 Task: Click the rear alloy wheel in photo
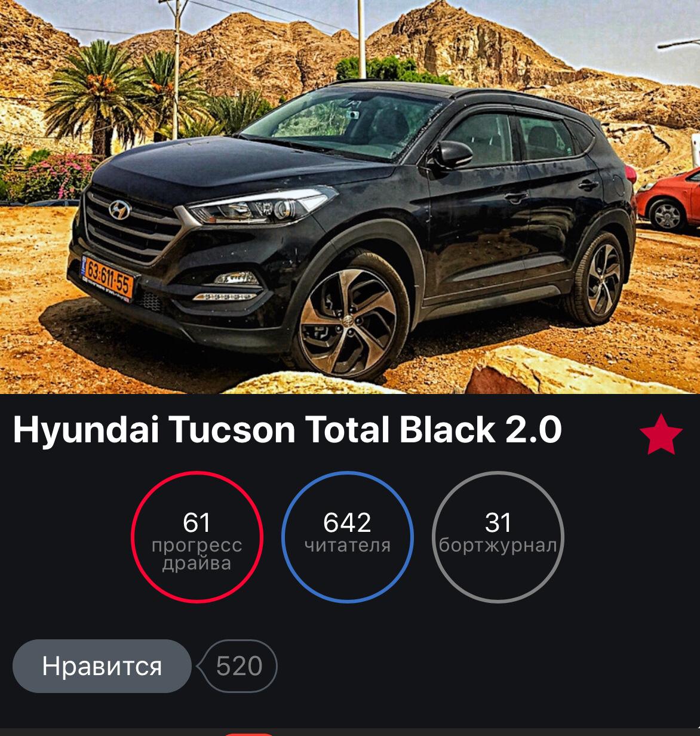[599, 278]
